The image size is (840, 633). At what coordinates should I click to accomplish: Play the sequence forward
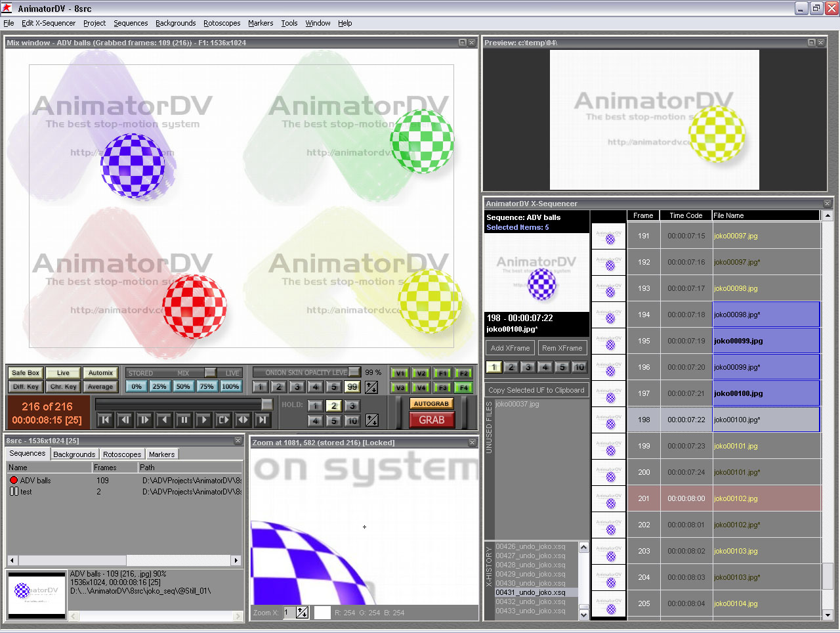point(203,420)
